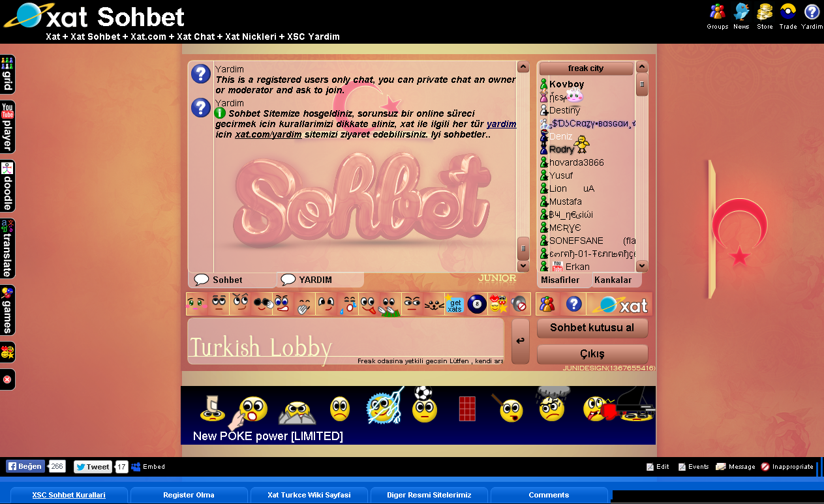
Task: Open the Store coins icon
Action: tap(765, 16)
